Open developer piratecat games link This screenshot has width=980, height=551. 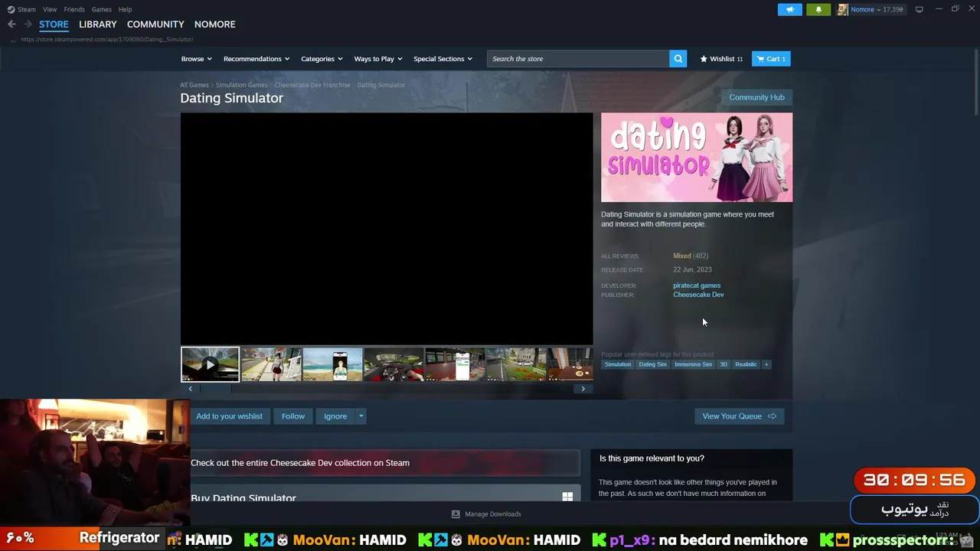tap(697, 285)
